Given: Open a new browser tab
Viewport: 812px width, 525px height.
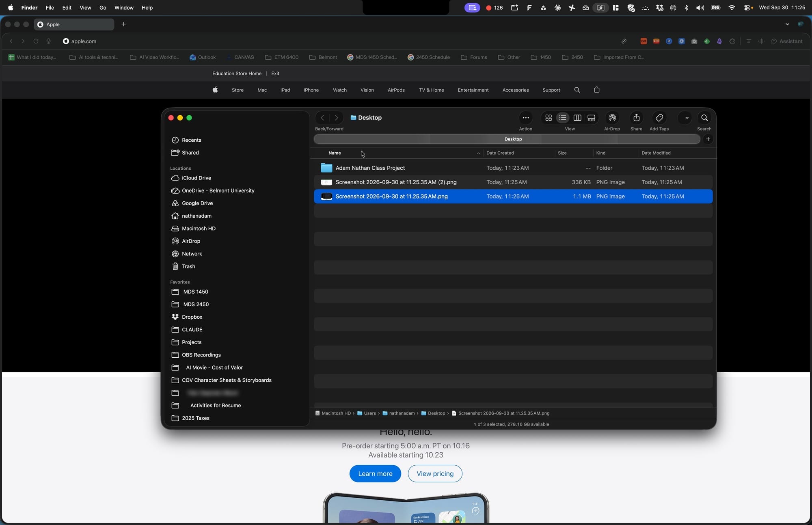Looking at the screenshot, I should coord(123,24).
